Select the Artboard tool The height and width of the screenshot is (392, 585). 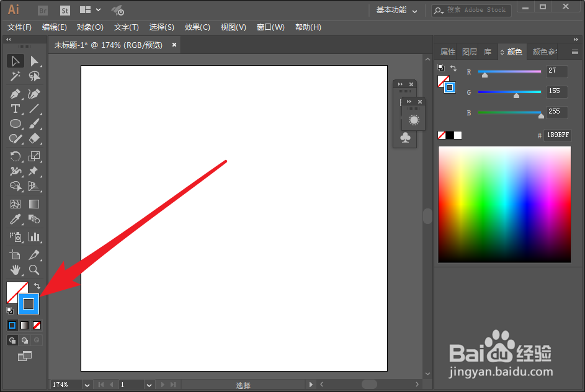pos(16,255)
